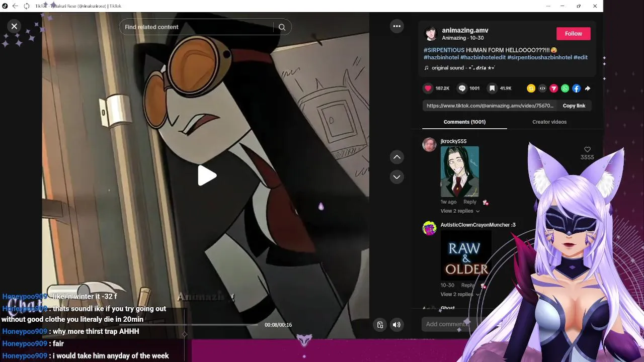Image resolution: width=644 pixels, height=362 pixels.
Task: Open the #SIRPENTIOUS hashtag
Action: point(444,50)
